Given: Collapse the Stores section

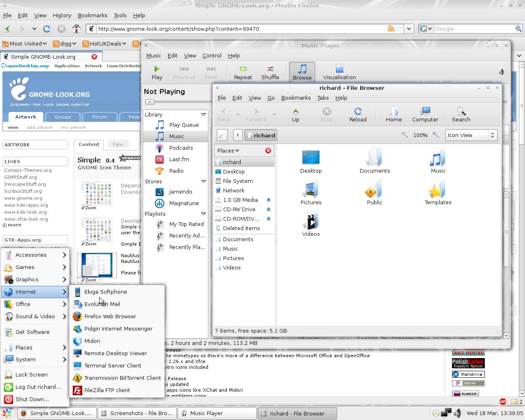Looking at the screenshot, I should (x=203, y=181).
